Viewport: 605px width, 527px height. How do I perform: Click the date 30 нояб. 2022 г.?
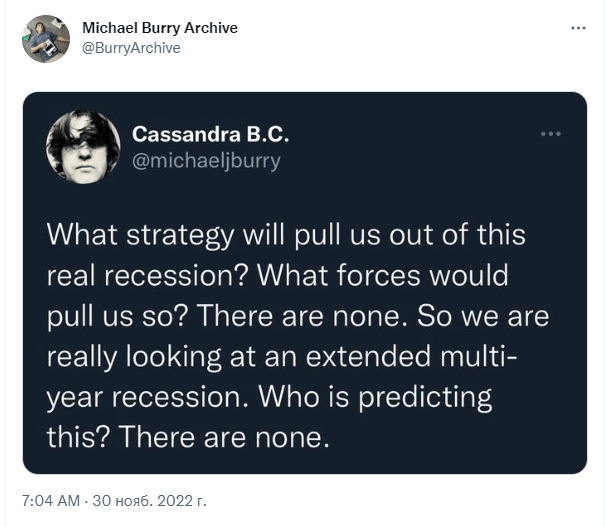(x=150, y=501)
